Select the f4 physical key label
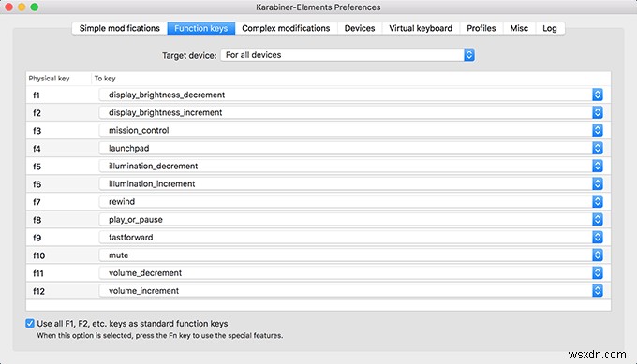Screen dimensions: 637x364 click(37, 149)
